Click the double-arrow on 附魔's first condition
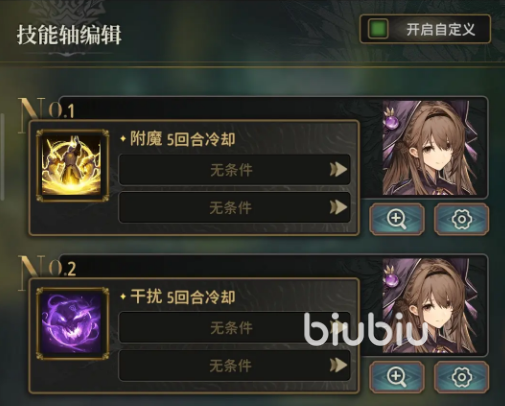505x406 pixels. [x=338, y=169]
